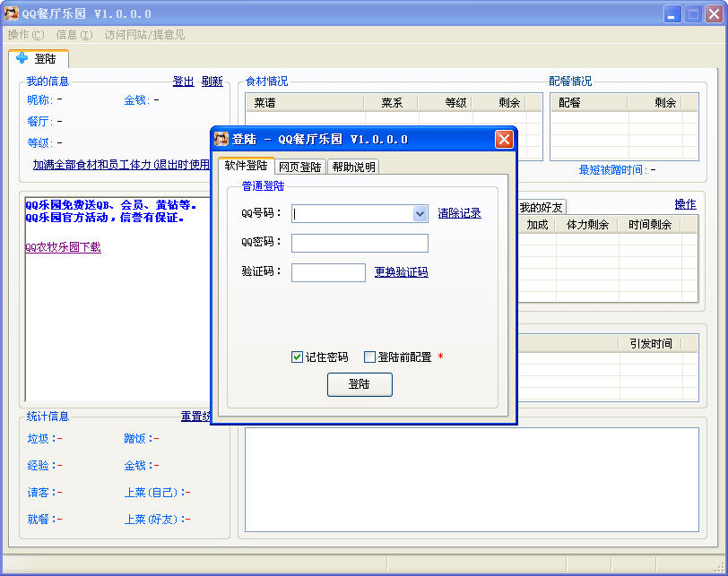The height and width of the screenshot is (576, 728).
Task: Enable the 登陆前配置 checkbox
Action: [369, 357]
